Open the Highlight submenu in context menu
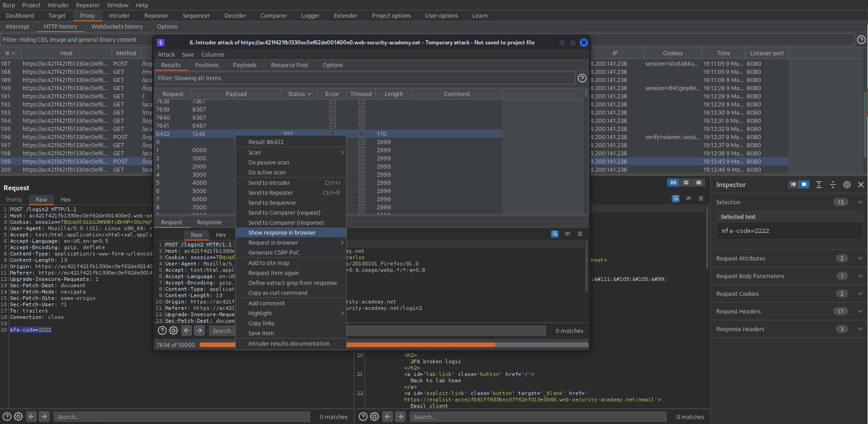The height and width of the screenshot is (424, 868). [291, 313]
